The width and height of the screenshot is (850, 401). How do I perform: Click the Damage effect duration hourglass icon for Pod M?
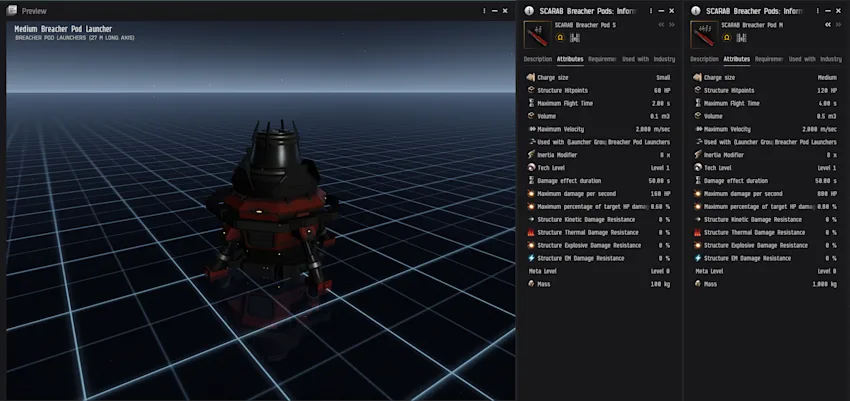point(698,180)
